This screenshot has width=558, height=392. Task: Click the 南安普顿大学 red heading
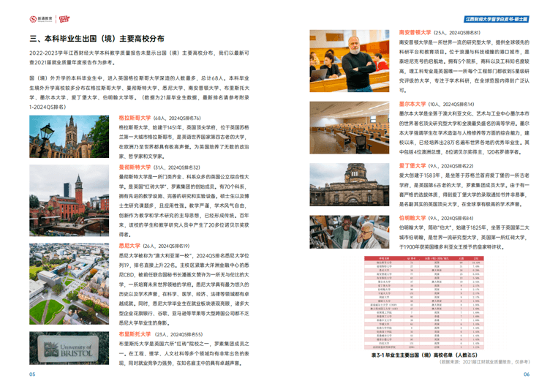click(415, 32)
